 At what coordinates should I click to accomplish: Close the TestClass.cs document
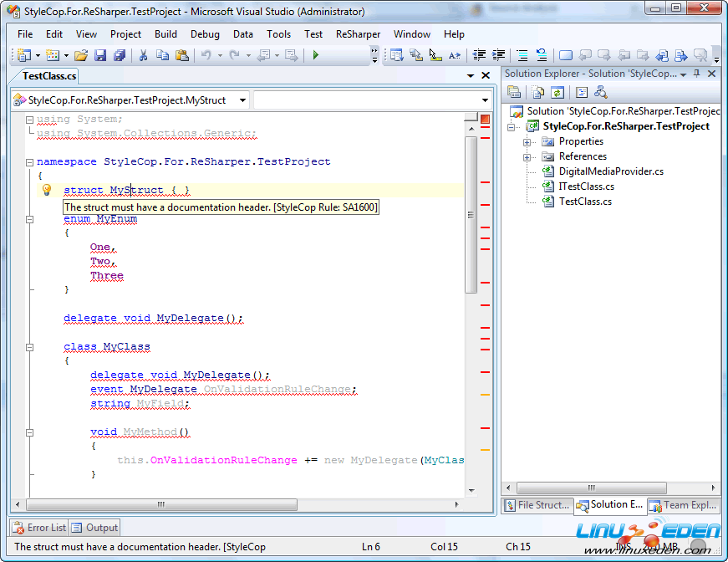point(486,75)
